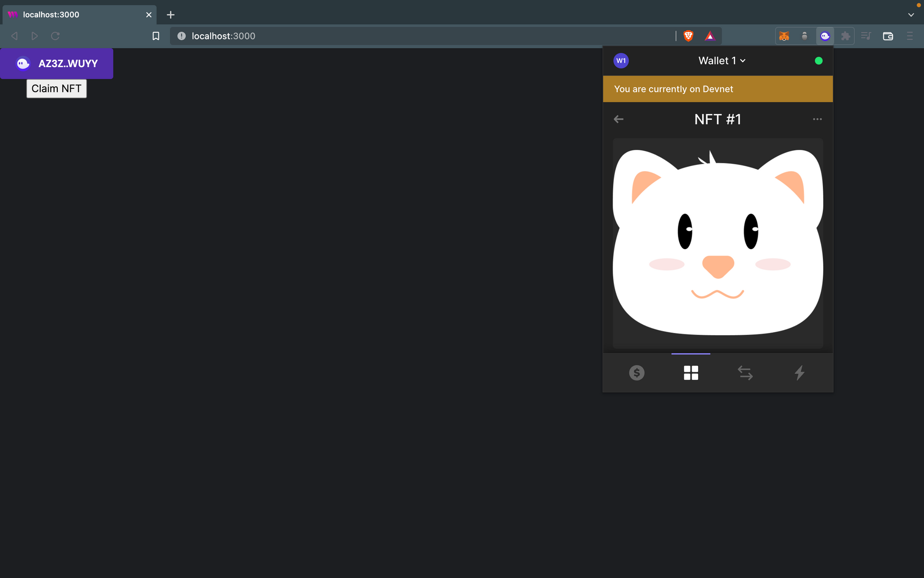This screenshot has width=924, height=578.
Task: Select the collectibles grid tab
Action: [x=691, y=373]
